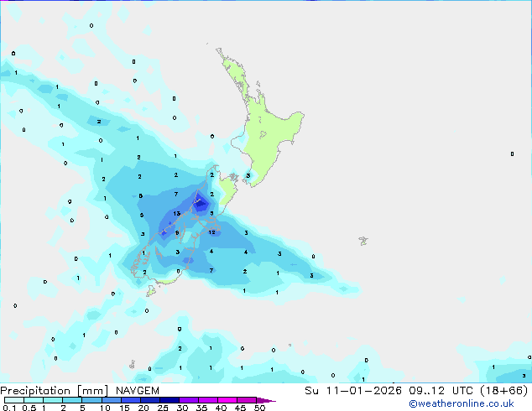Click the 30–35 mm purple legend swatch
This screenshot has width=532, height=411.
click(x=188, y=400)
